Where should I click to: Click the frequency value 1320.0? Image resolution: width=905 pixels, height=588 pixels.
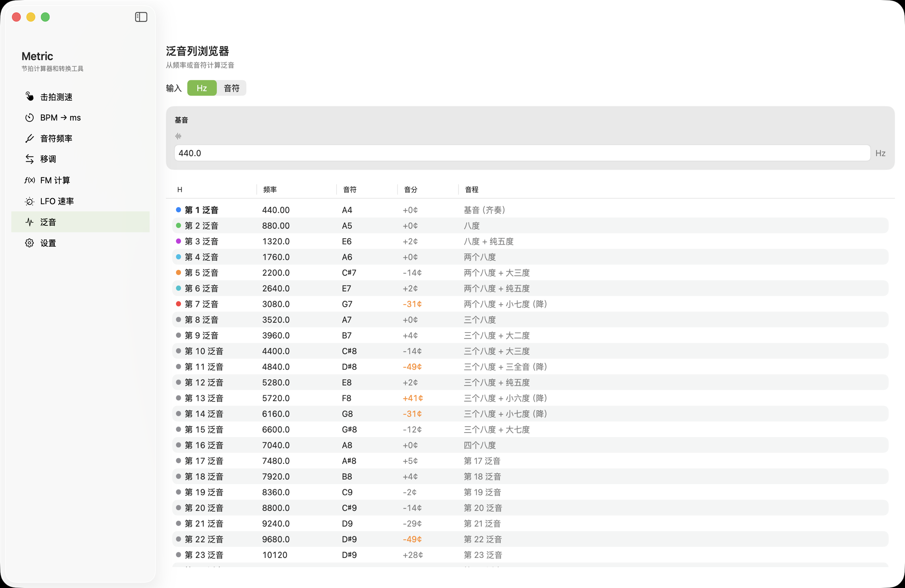click(x=276, y=241)
